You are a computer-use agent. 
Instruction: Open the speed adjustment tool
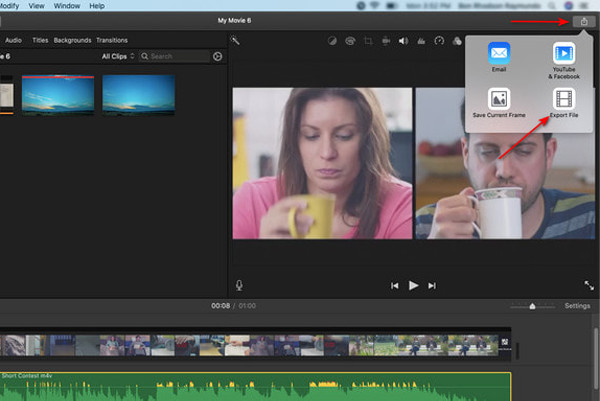(x=439, y=41)
